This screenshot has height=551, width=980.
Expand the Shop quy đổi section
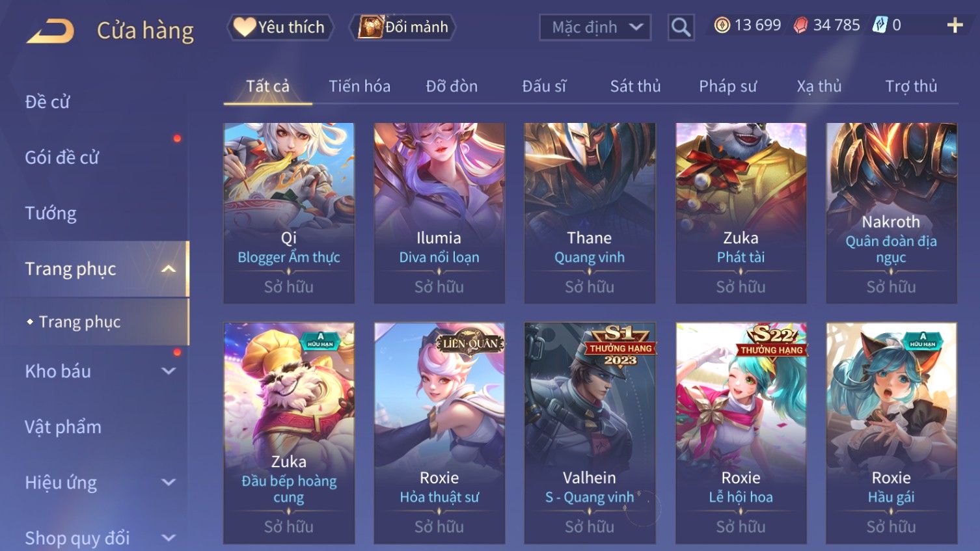pyautogui.click(x=169, y=538)
